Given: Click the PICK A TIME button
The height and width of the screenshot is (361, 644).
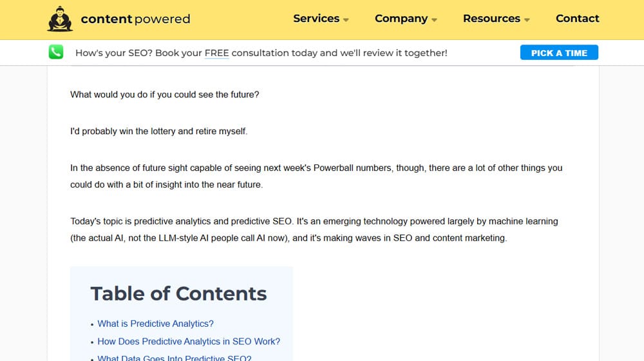Looking at the screenshot, I should 559,53.
